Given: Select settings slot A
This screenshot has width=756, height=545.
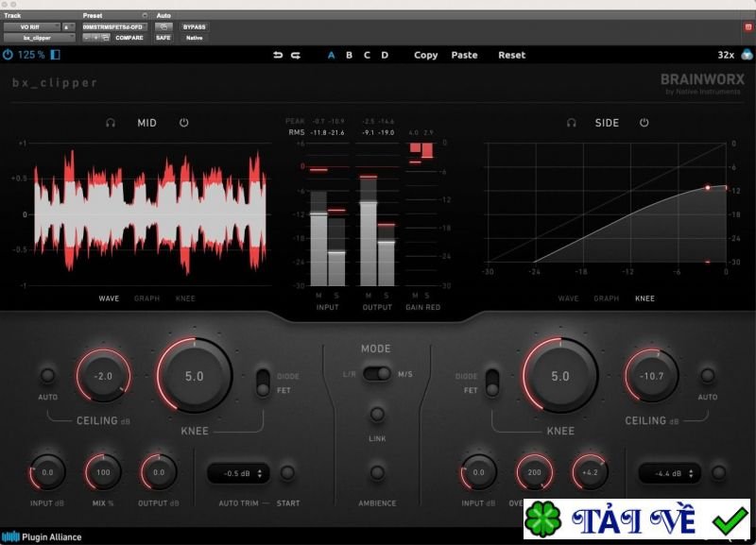Looking at the screenshot, I should click(x=332, y=55).
